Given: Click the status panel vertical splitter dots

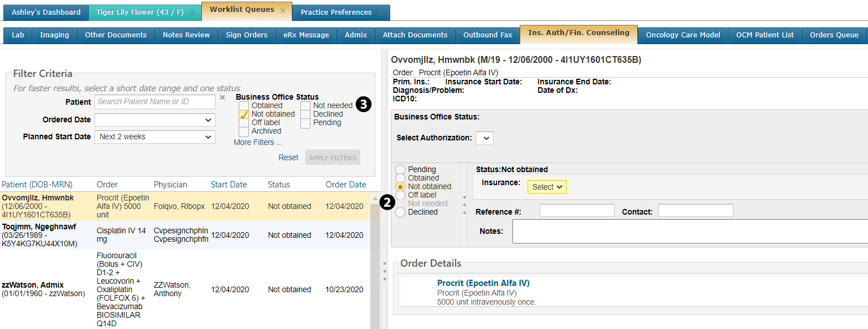Looking at the screenshot, I should (x=465, y=205).
